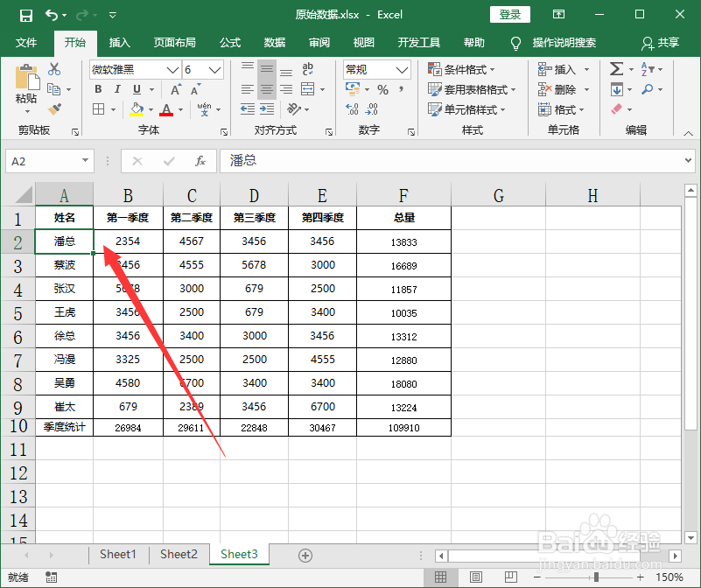Align text to middle vertically
Viewport: 701px width, 588px height.
[x=267, y=69]
